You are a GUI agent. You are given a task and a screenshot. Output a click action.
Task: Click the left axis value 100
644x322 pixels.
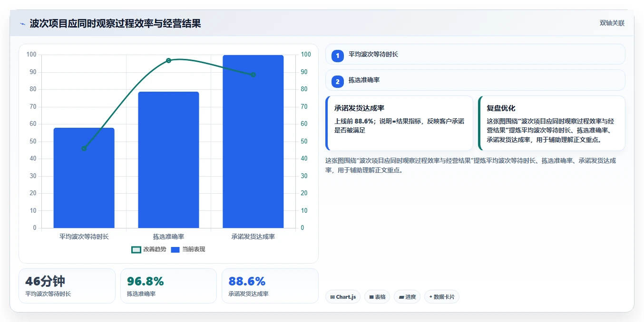(x=31, y=55)
